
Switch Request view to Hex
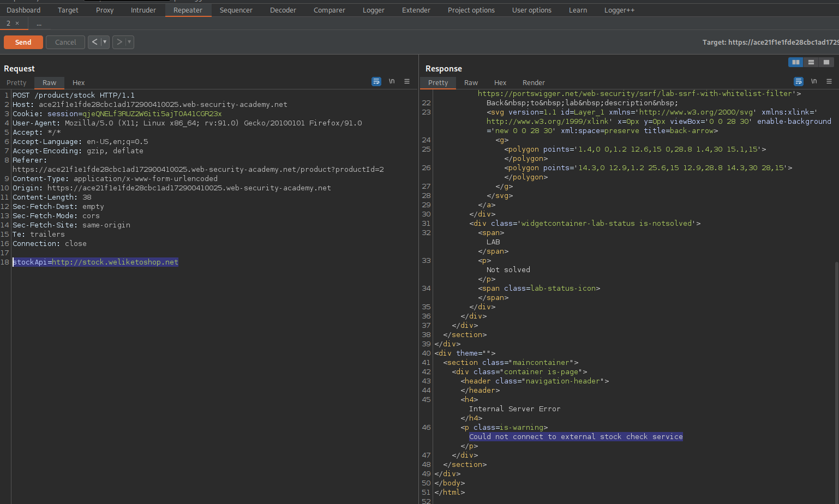(79, 83)
